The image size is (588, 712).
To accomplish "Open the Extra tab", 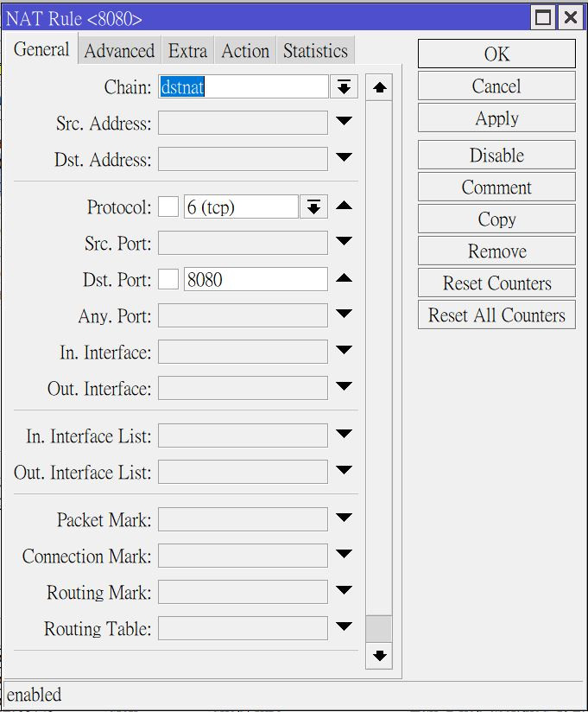I will (x=187, y=50).
